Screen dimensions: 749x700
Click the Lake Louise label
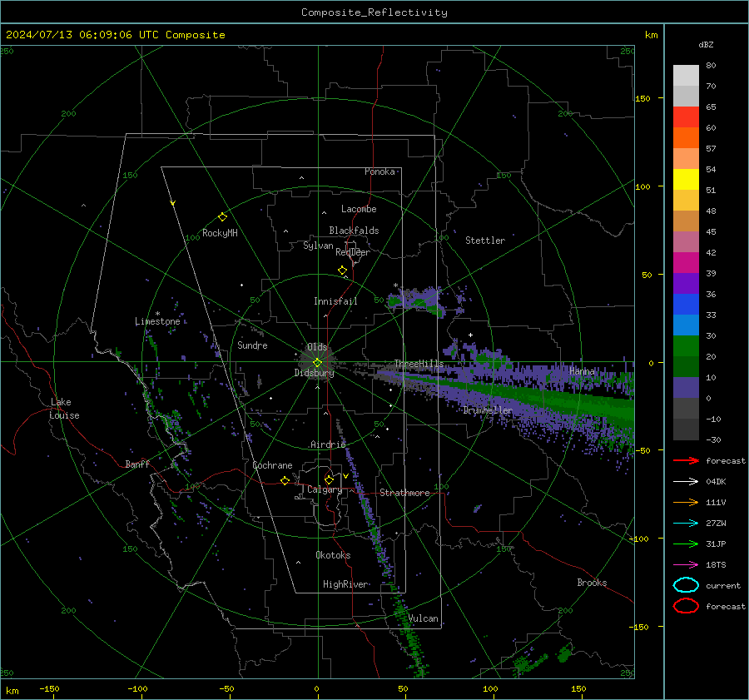click(x=64, y=409)
